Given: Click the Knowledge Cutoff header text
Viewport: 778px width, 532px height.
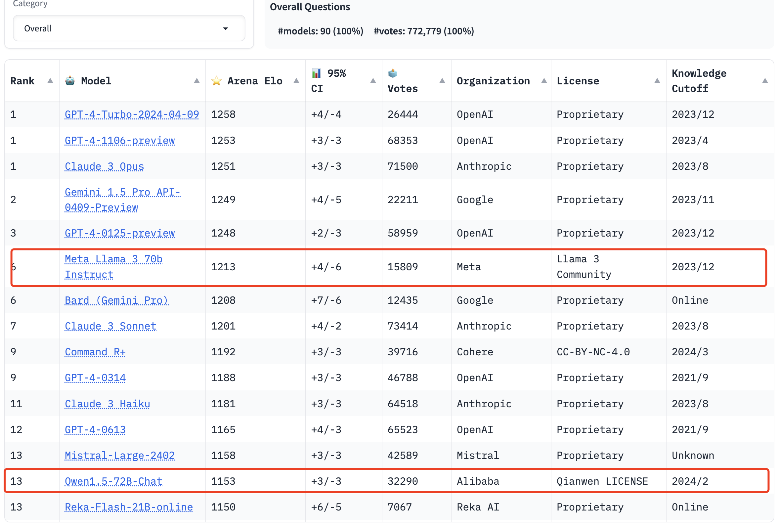Looking at the screenshot, I should click(x=699, y=81).
